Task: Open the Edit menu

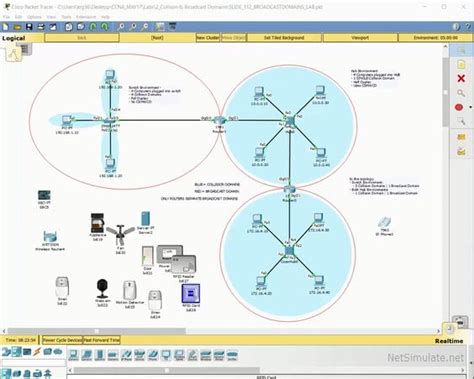Action: pos(18,17)
